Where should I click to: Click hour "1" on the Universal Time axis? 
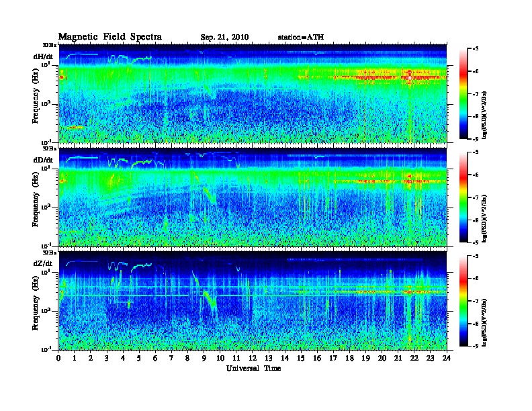pyautogui.click(x=75, y=359)
